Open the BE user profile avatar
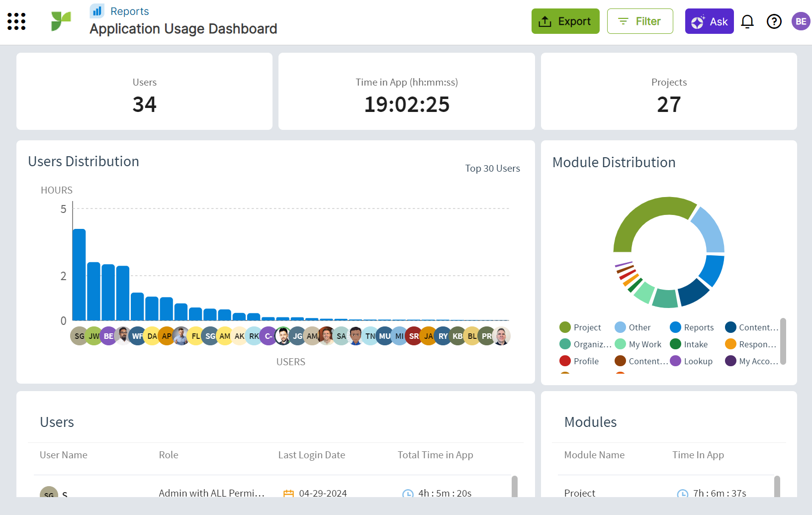The height and width of the screenshot is (515, 812). 801,21
